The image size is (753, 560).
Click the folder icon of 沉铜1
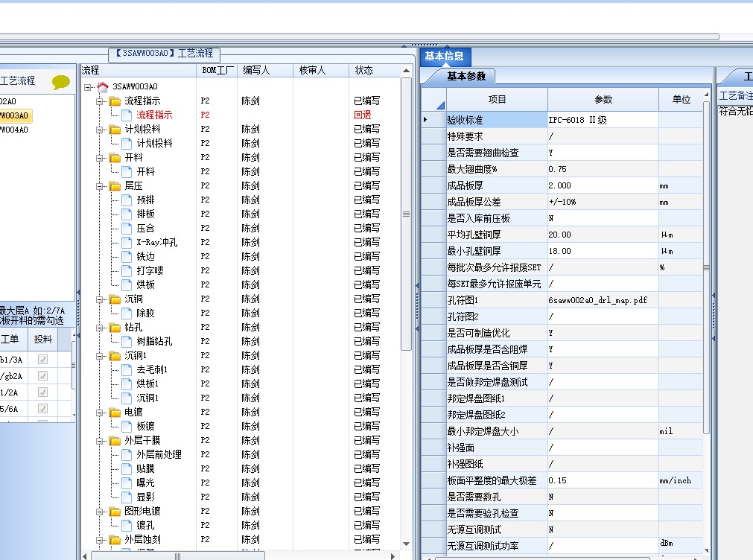coord(115,356)
